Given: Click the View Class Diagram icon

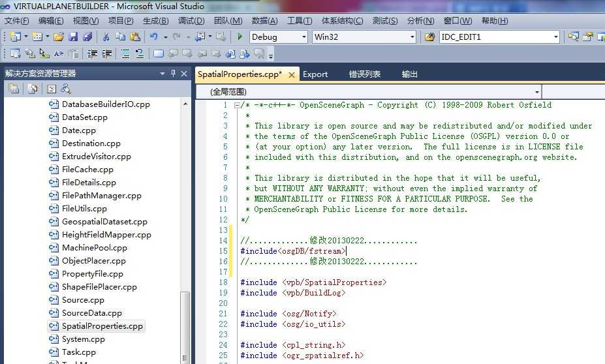Looking at the screenshot, I should click(x=66, y=89).
